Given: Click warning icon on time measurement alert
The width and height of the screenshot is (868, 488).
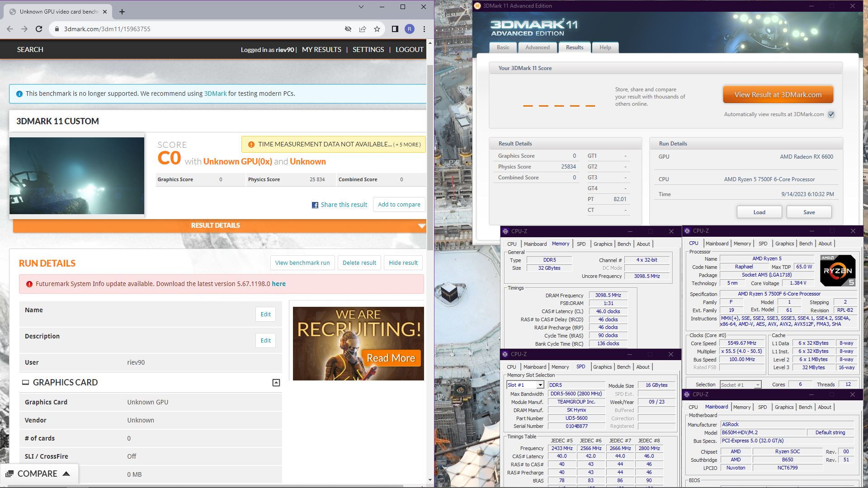Looking at the screenshot, I should [251, 145].
